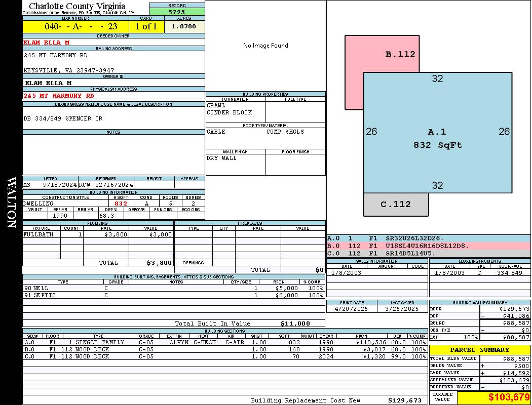Open the red physical 911 address
532x405 pixels.
[58, 96]
